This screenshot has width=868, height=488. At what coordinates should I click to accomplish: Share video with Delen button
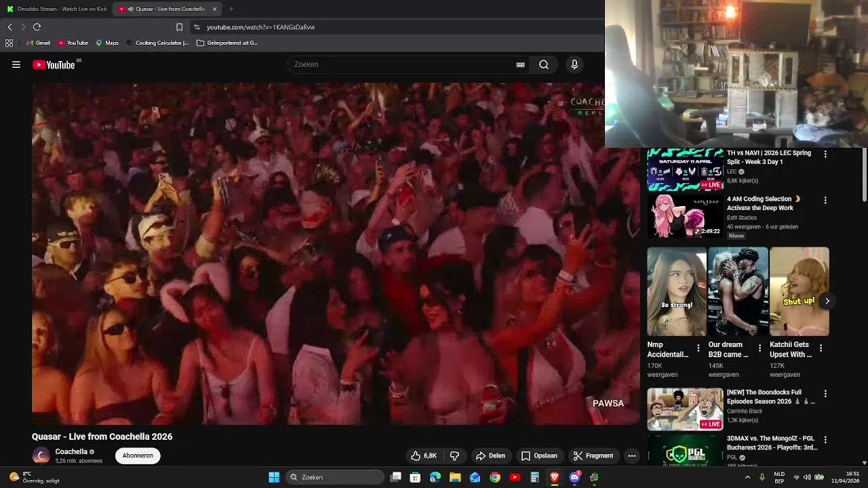490,455
